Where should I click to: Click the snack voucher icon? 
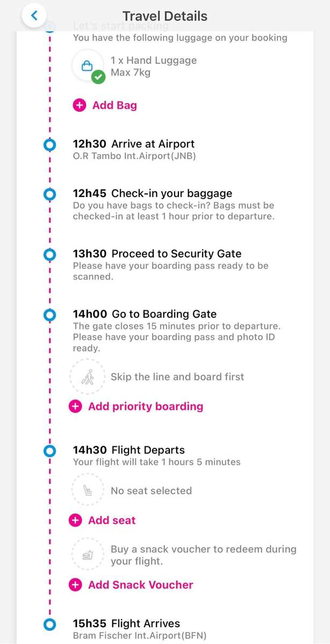(x=88, y=555)
